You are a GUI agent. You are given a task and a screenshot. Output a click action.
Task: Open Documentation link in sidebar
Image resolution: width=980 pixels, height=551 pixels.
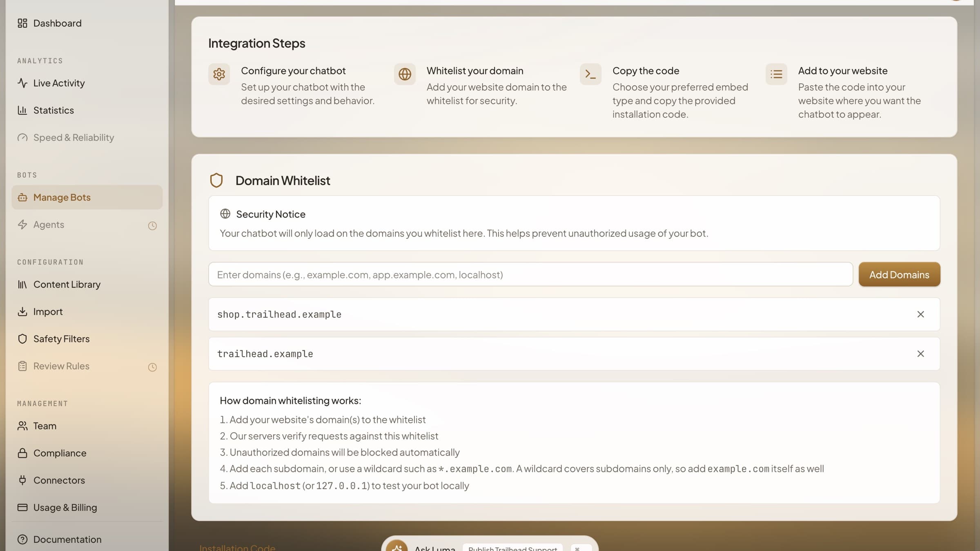pyautogui.click(x=87, y=540)
